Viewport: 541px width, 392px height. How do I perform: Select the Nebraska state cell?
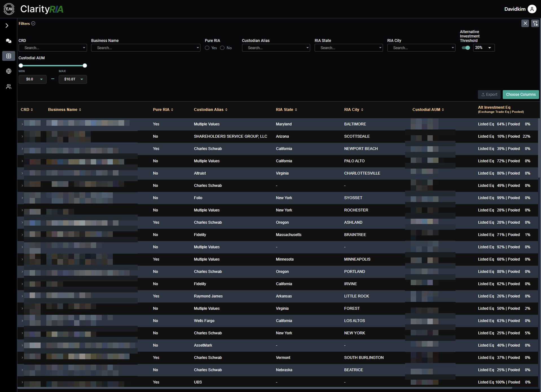[284, 370]
